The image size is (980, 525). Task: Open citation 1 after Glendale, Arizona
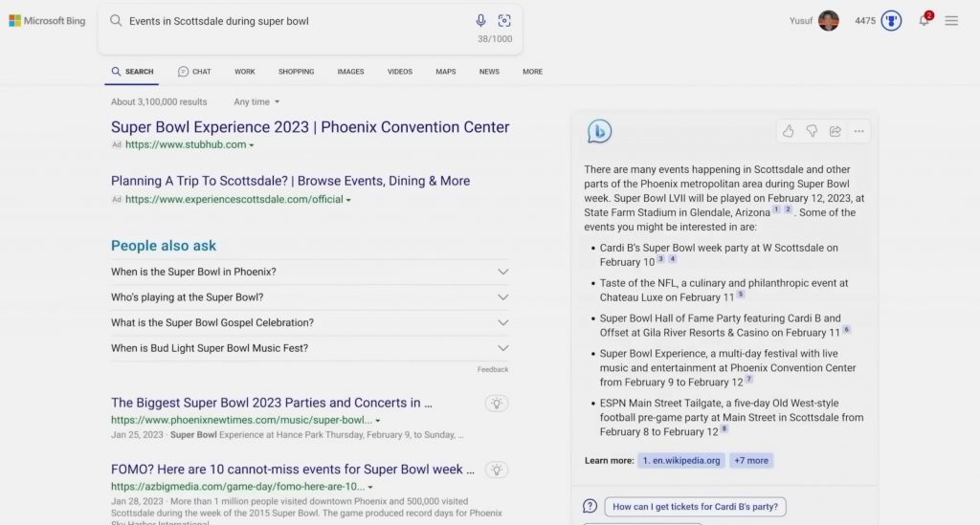(x=776, y=209)
